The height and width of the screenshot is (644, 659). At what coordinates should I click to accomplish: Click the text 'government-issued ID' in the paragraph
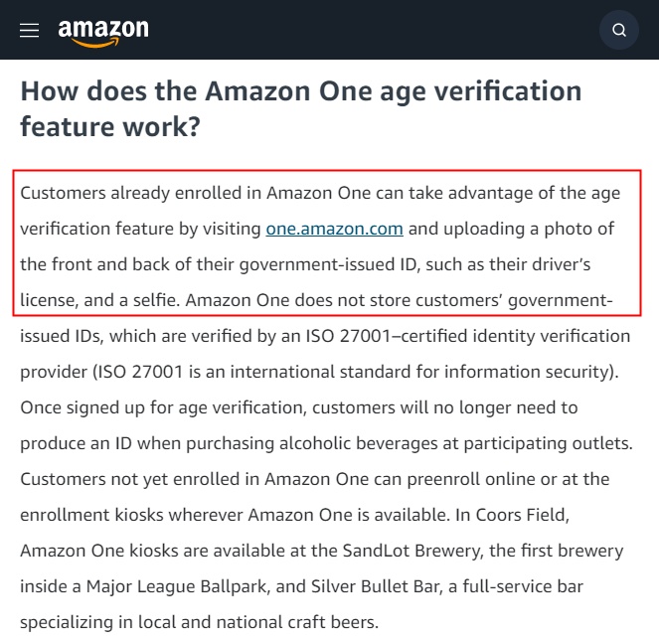[x=327, y=264]
